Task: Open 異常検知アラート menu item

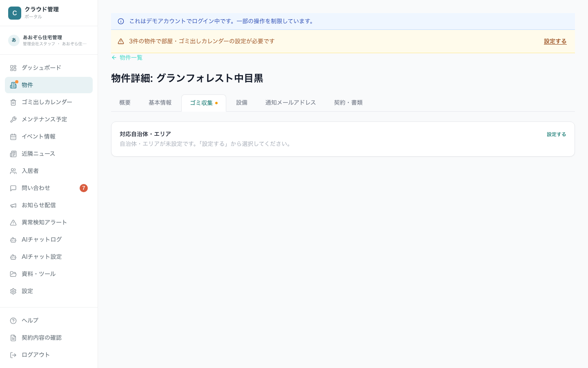Action: [x=49, y=222]
